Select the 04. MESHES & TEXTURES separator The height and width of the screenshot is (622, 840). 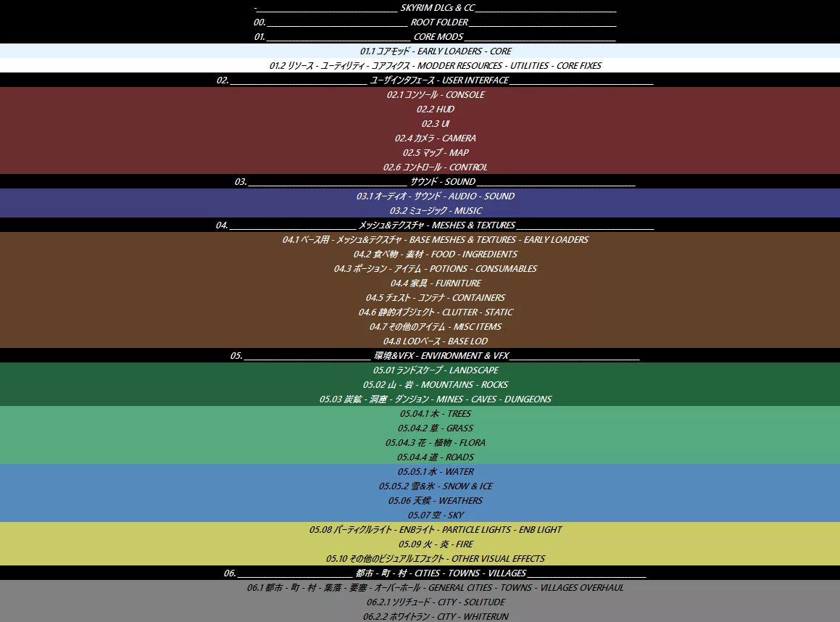click(x=420, y=225)
